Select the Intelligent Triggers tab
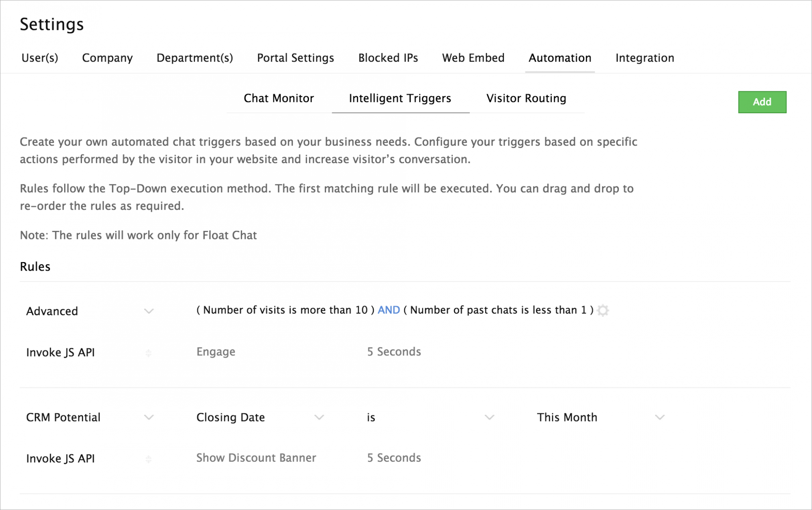Screen dimensions: 812x510 (x=400, y=98)
